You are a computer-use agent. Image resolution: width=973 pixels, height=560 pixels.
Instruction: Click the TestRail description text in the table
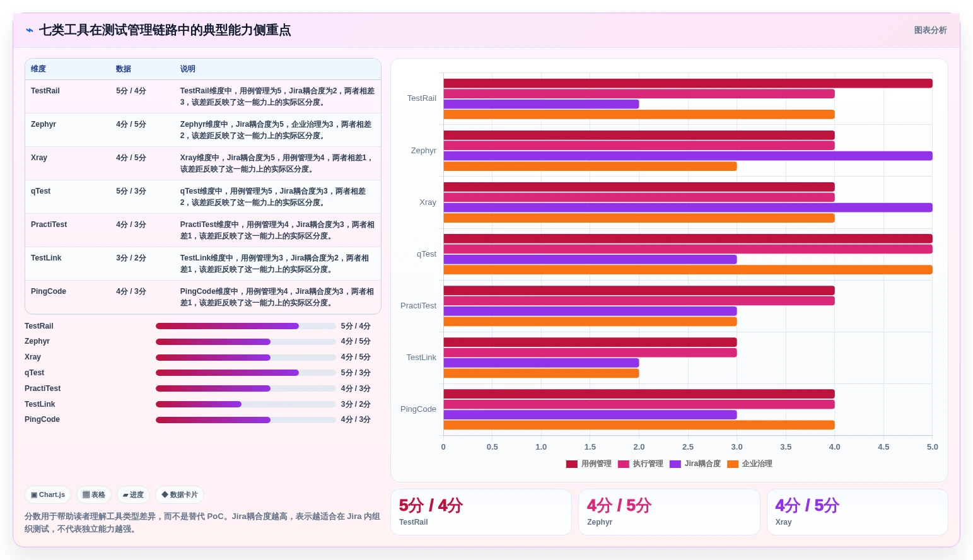(277, 96)
